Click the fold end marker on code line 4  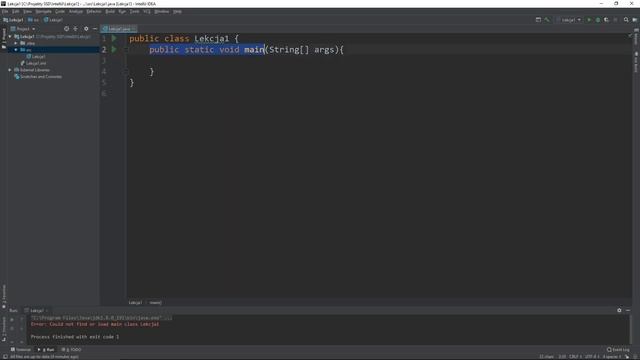(x=126, y=72)
